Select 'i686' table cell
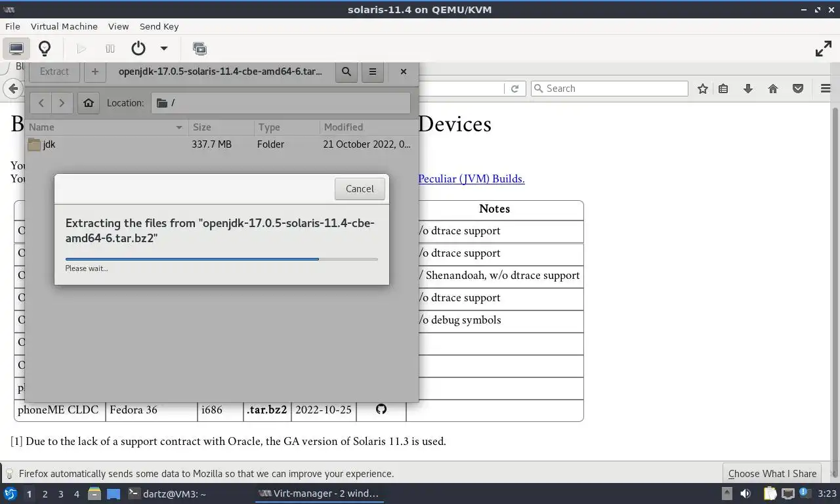 coord(220,409)
